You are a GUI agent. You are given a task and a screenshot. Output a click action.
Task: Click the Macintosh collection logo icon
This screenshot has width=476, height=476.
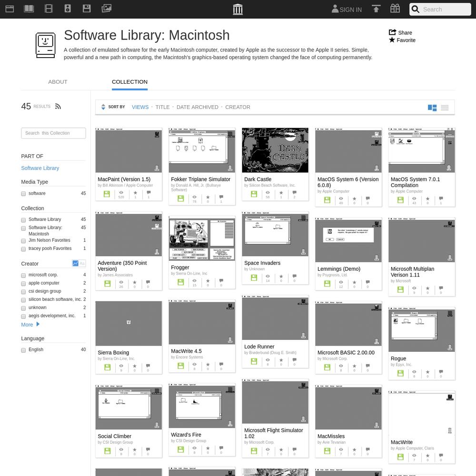tap(46, 45)
